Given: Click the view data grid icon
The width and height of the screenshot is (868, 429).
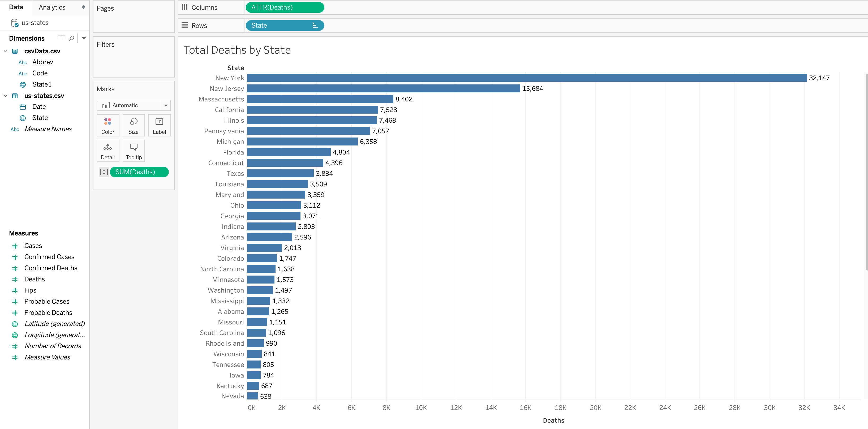Looking at the screenshot, I should [x=61, y=38].
